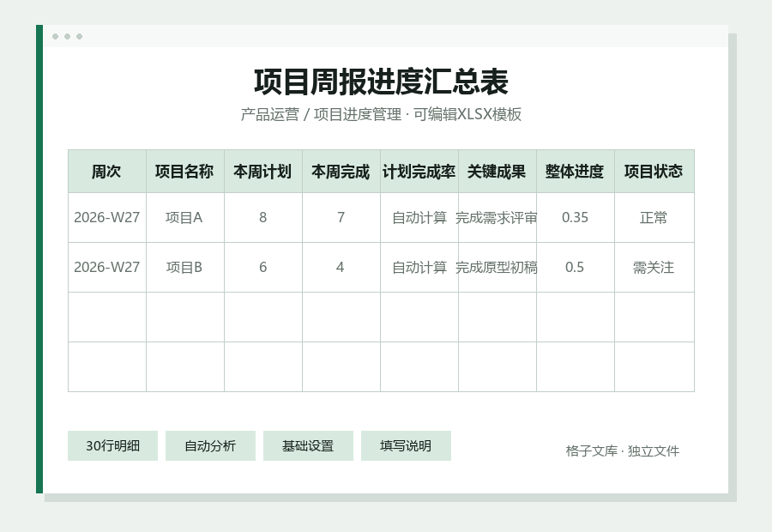Select the completed value 7 cell
Viewport: 772px width, 532px height.
pyautogui.click(x=341, y=218)
